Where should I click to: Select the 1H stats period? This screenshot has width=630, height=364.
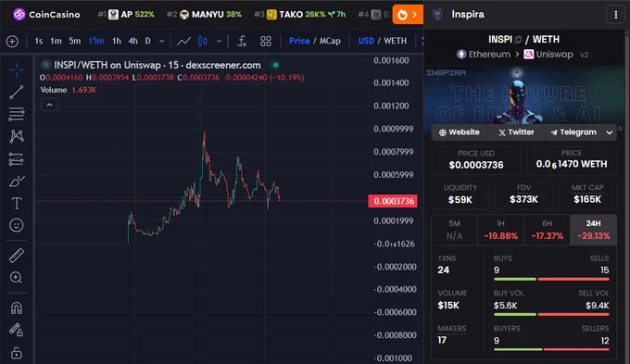(x=500, y=230)
